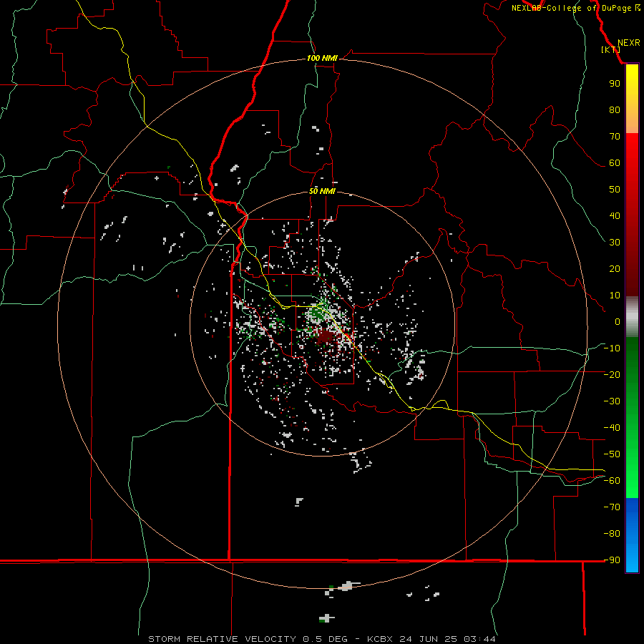Click the 80 value on velocity scale
This screenshot has height=644, width=644.
(615, 109)
